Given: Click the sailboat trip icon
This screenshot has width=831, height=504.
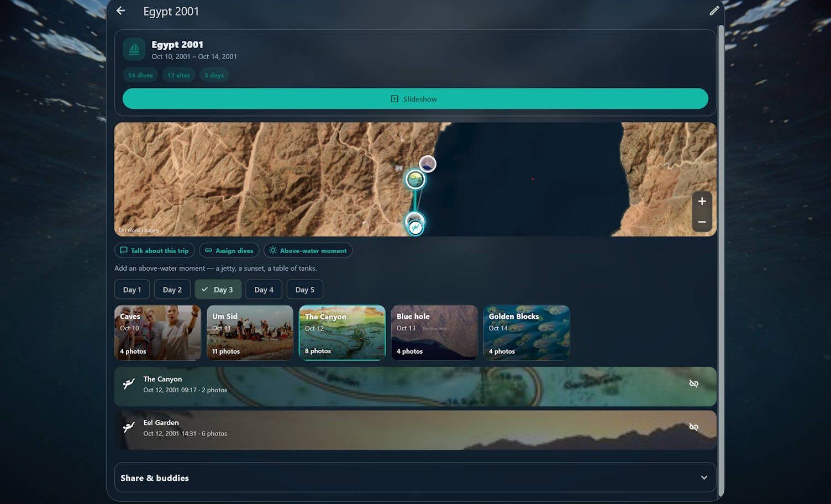Looking at the screenshot, I should (x=134, y=49).
